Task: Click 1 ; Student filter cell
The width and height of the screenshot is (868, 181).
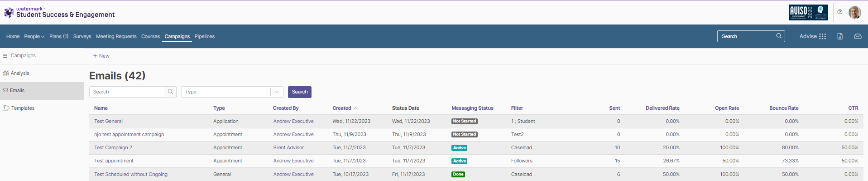Action: coord(523,121)
